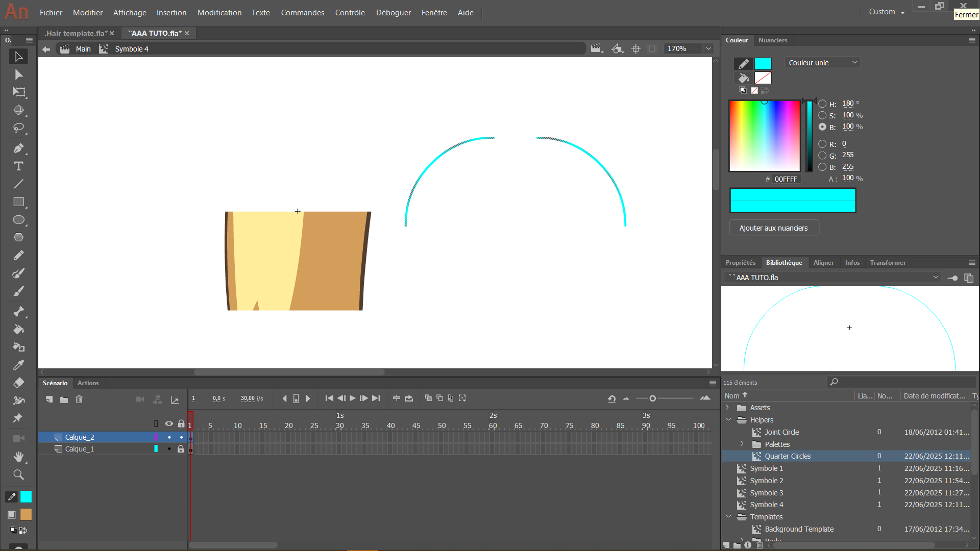Select the Hue radio button
This screenshot has width=980, height=551.
click(822, 104)
